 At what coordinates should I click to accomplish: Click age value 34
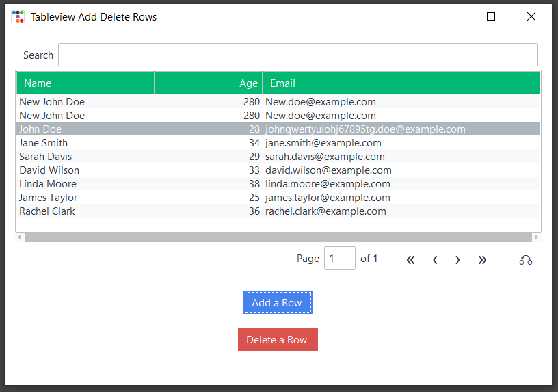[x=254, y=143]
